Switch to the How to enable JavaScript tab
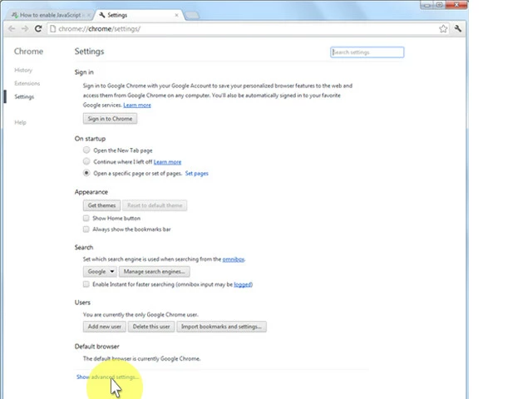 point(50,15)
